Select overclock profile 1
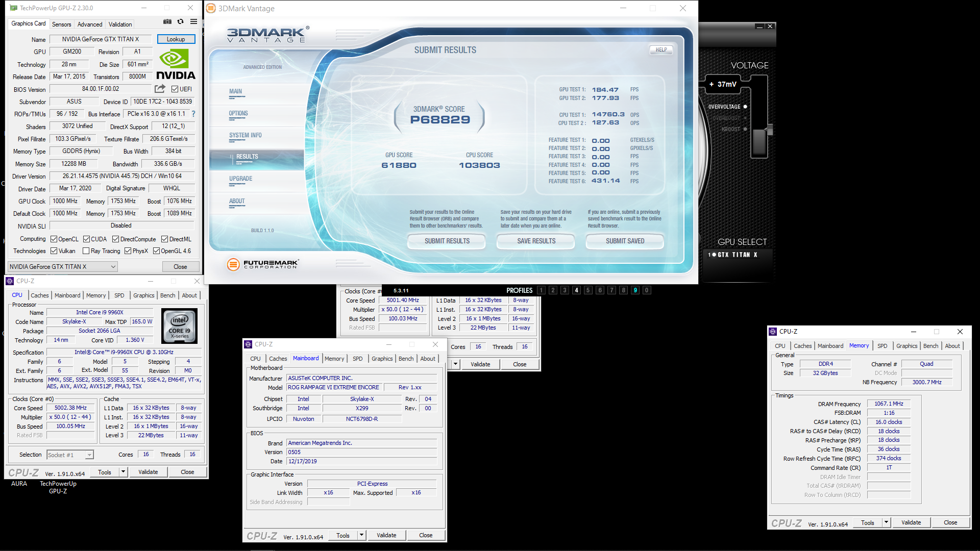 (541, 290)
